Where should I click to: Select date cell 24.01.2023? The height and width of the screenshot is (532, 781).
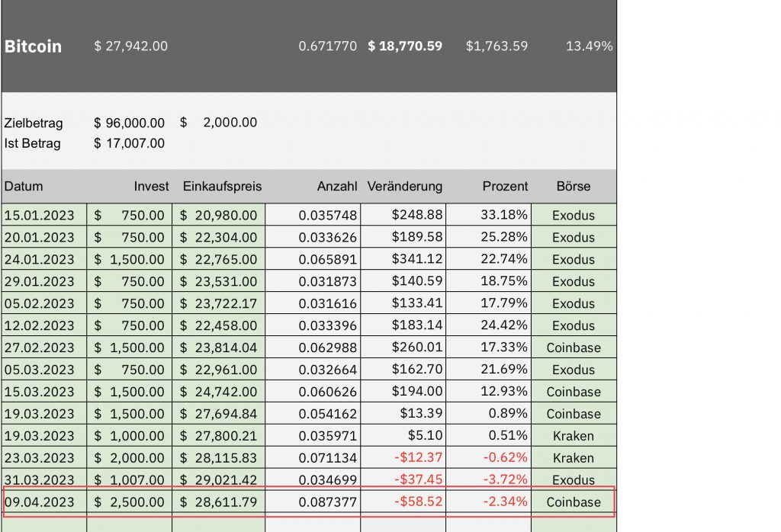(x=43, y=259)
